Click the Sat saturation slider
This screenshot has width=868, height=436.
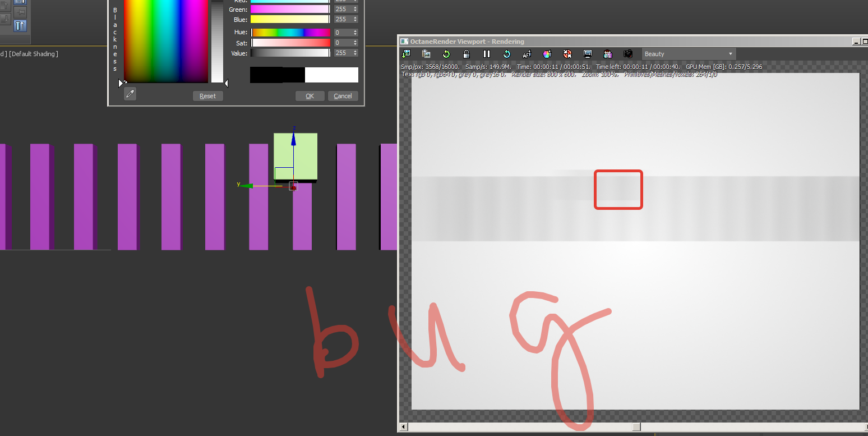[x=290, y=43]
